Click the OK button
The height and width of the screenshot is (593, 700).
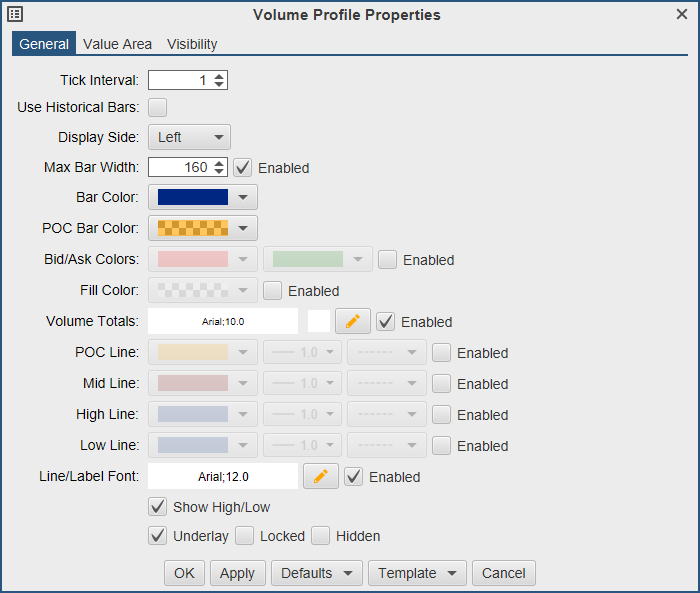tap(184, 573)
